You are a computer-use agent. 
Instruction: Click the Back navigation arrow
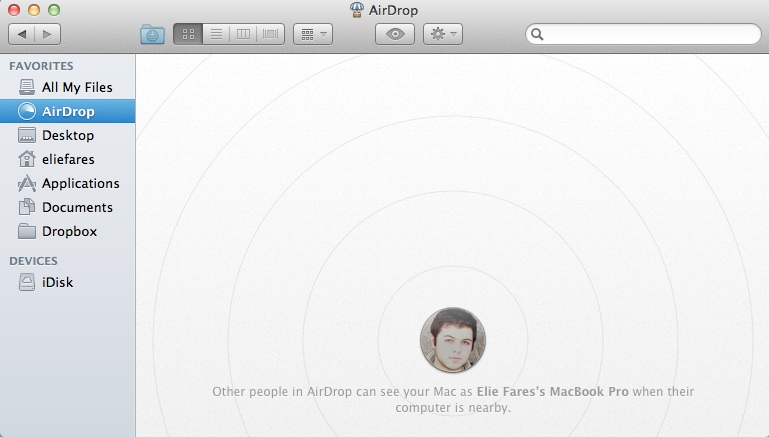(22, 34)
